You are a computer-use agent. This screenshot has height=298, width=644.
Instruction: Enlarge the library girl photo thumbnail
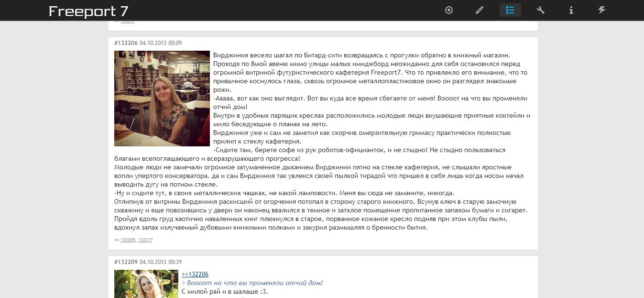(x=162, y=99)
